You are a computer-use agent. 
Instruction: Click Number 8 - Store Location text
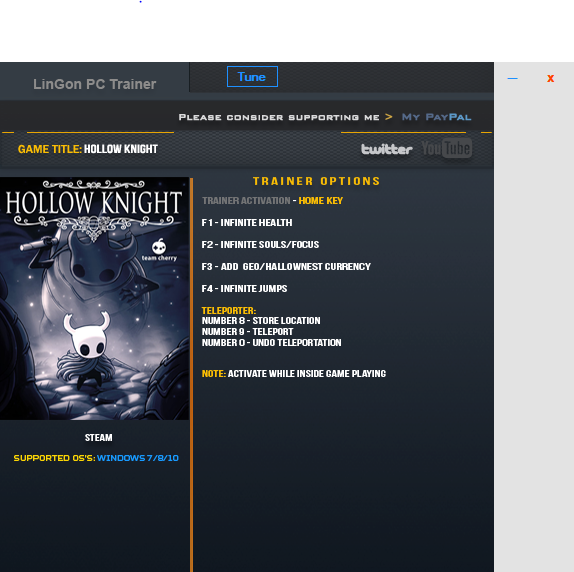pyautogui.click(x=261, y=321)
